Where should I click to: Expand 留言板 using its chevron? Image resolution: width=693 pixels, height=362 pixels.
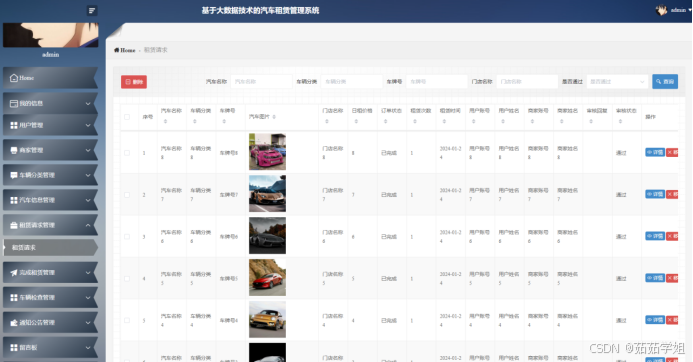(x=88, y=348)
